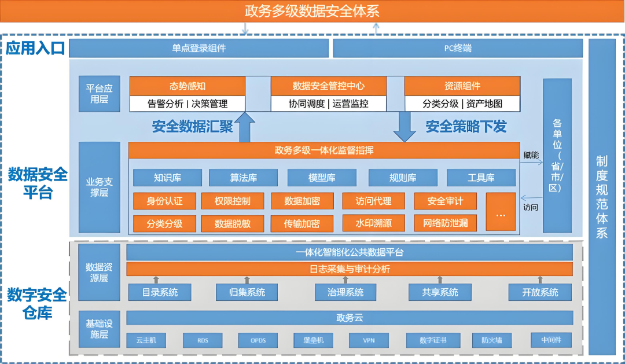
Task: Select the 资源组件 orange header
Action: (x=462, y=86)
